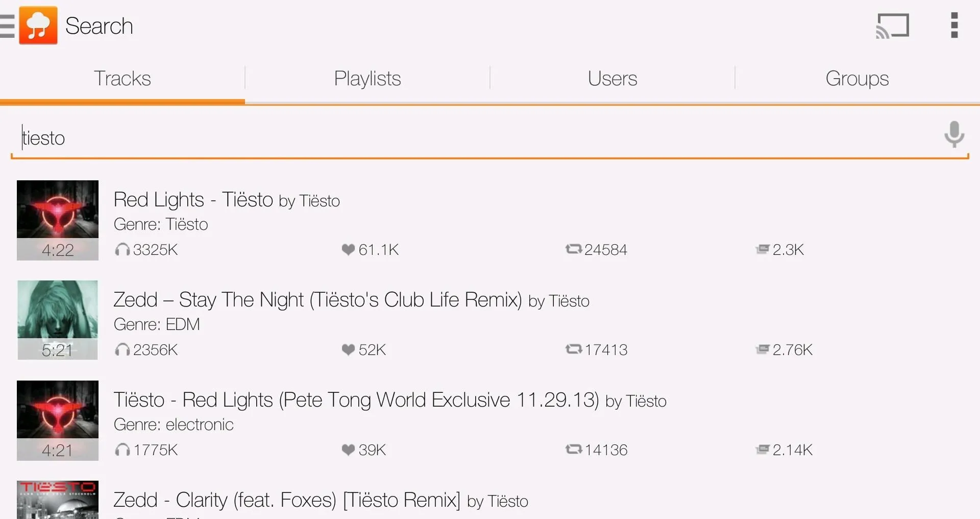Click the headphones plays icon for Red Lights

tap(122, 249)
